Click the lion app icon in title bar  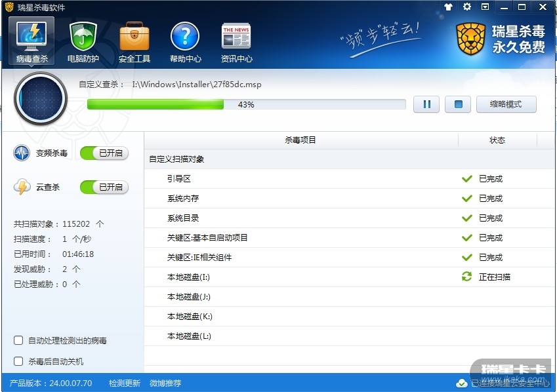[x=9, y=7]
